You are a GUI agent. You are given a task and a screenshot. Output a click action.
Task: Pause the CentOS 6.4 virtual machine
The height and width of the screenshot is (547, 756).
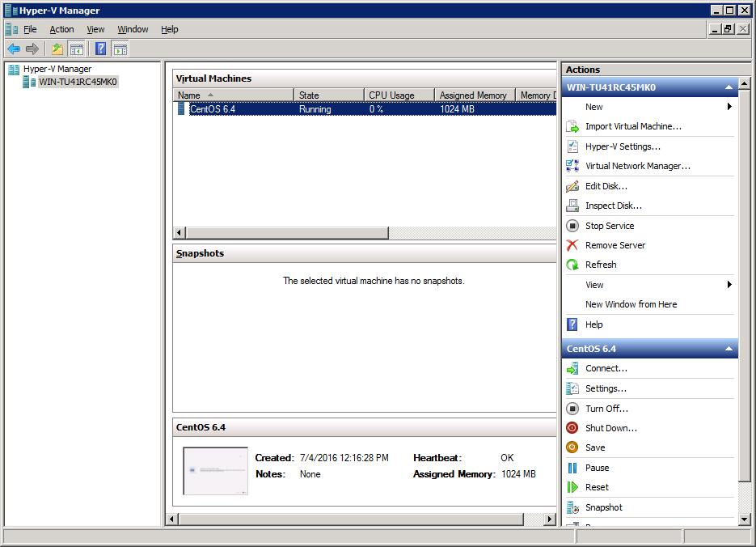click(x=598, y=468)
